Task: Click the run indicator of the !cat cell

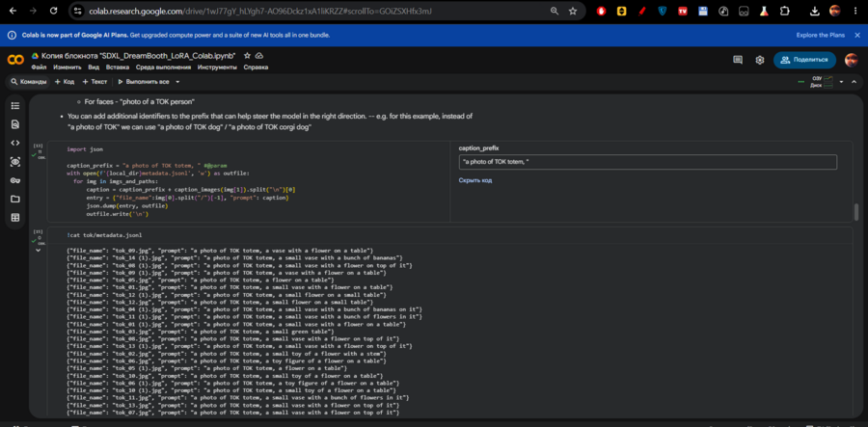Action: 39,237
